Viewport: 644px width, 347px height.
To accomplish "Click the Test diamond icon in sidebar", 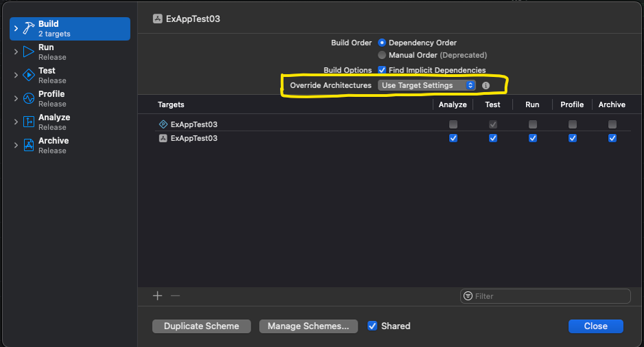I will coord(28,76).
